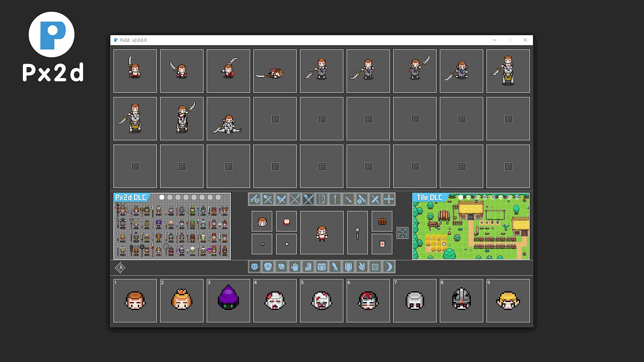Select last page dot of Px2d DLC banner
This screenshot has width=644, height=362.
pyautogui.click(x=218, y=197)
